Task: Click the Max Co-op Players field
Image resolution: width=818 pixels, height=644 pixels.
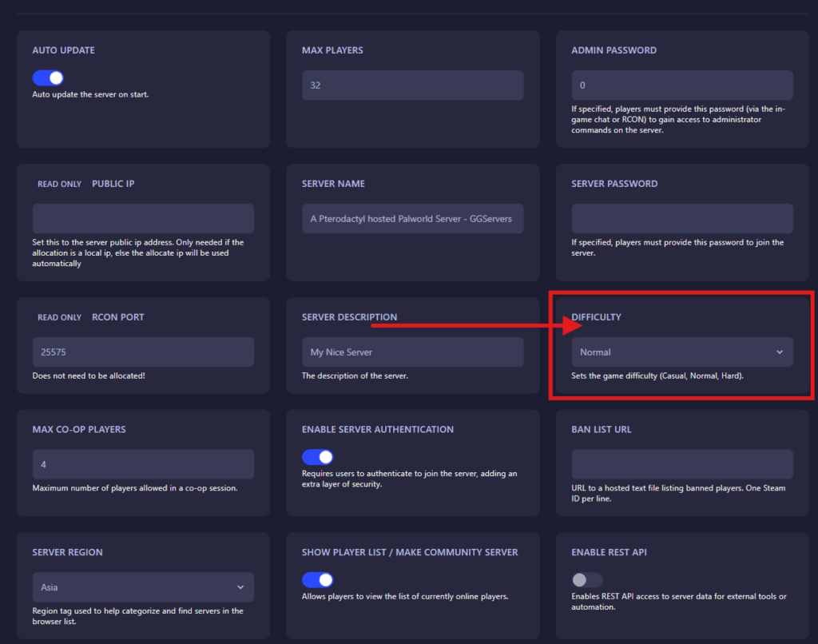Action: pyautogui.click(x=143, y=464)
